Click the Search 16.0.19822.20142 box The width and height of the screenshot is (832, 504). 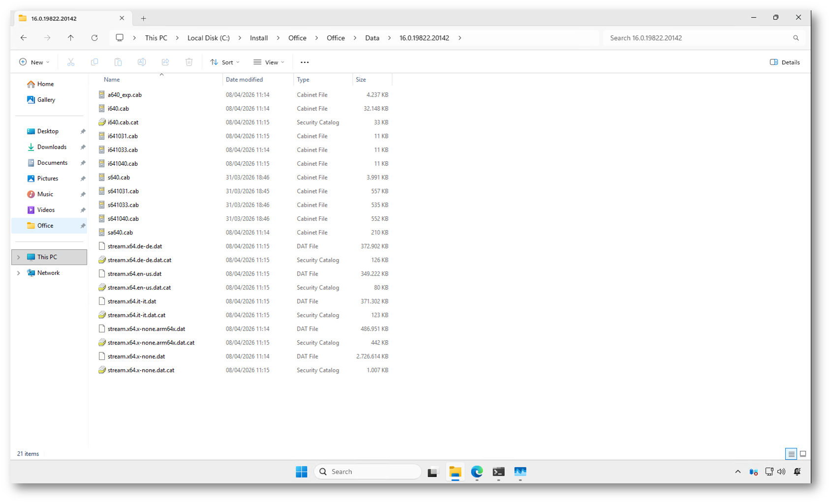click(699, 38)
